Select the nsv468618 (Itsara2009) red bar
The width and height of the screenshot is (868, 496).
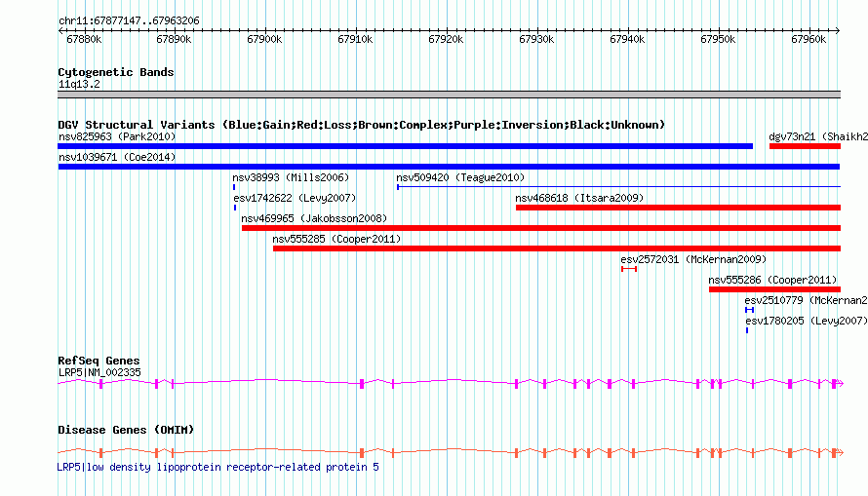pos(678,208)
